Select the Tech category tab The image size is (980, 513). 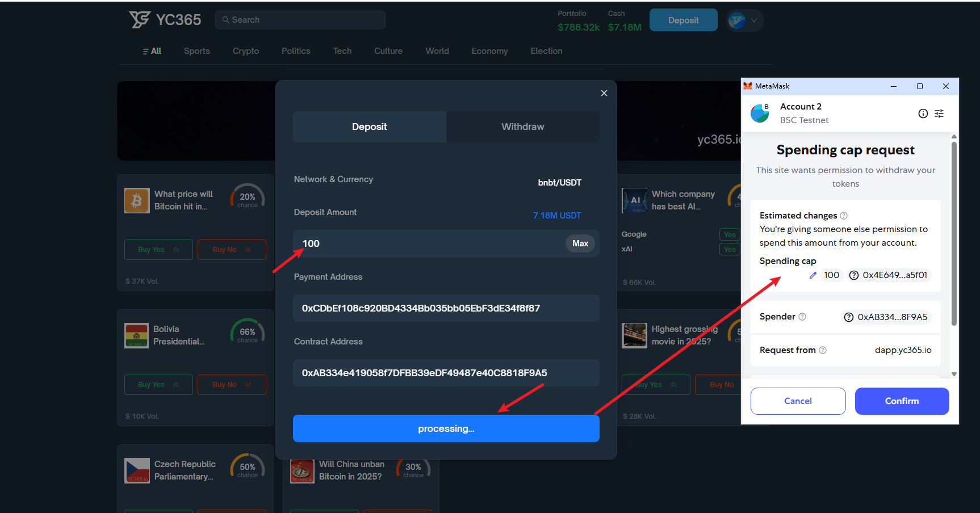pyautogui.click(x=342, y=51)
